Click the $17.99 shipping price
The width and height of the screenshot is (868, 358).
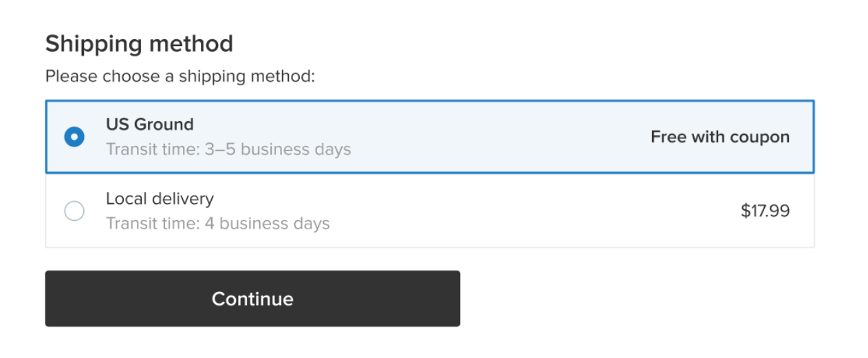[765, 211]
